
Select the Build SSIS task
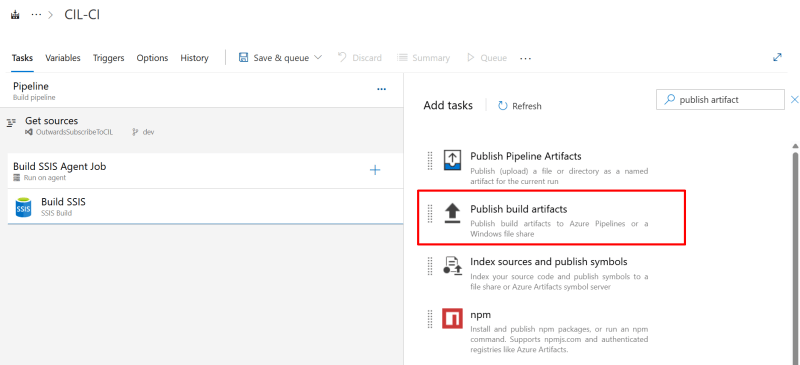[x=205, y=206]
